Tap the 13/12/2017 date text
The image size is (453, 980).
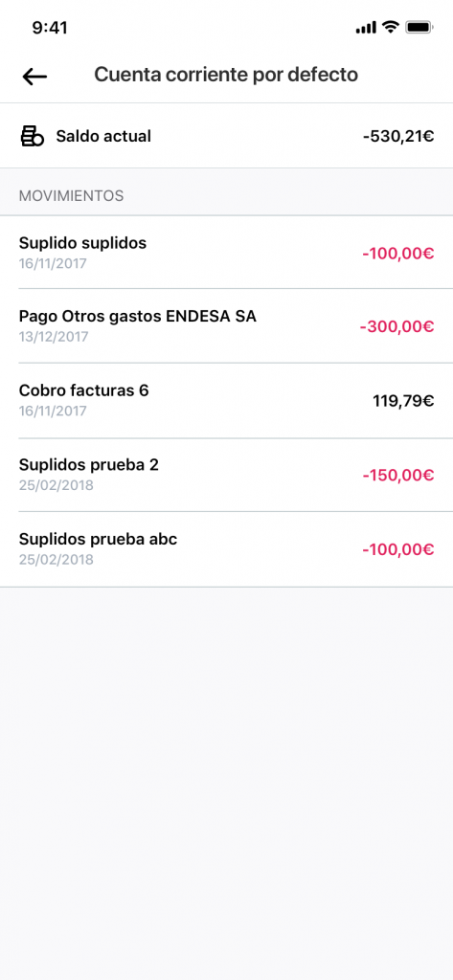[54, 337]
